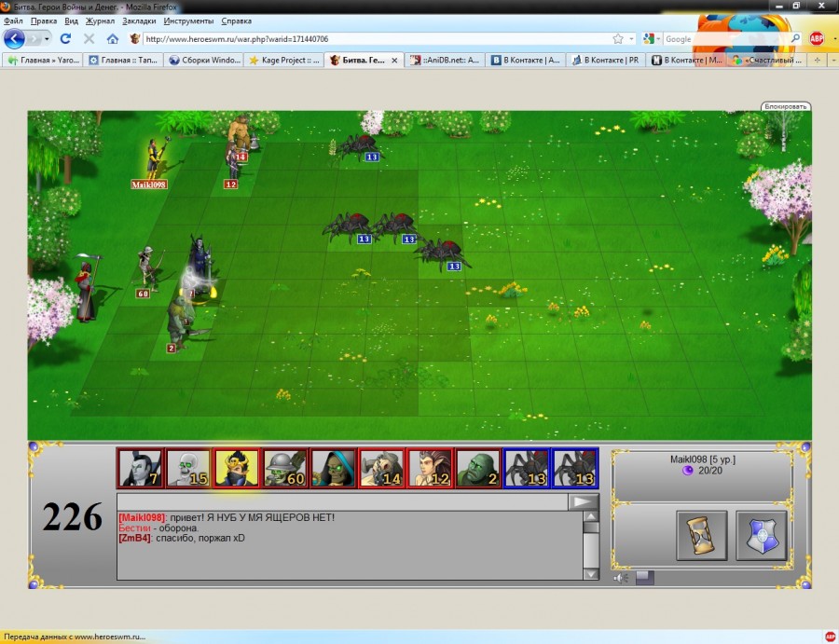
Task: Send the chat message with the arrow button
Action: [x=583, y=501]
